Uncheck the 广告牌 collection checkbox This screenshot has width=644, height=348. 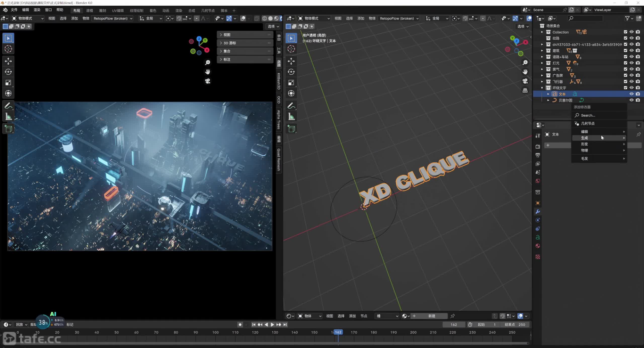pyautogui.click(x=625, y=75)
